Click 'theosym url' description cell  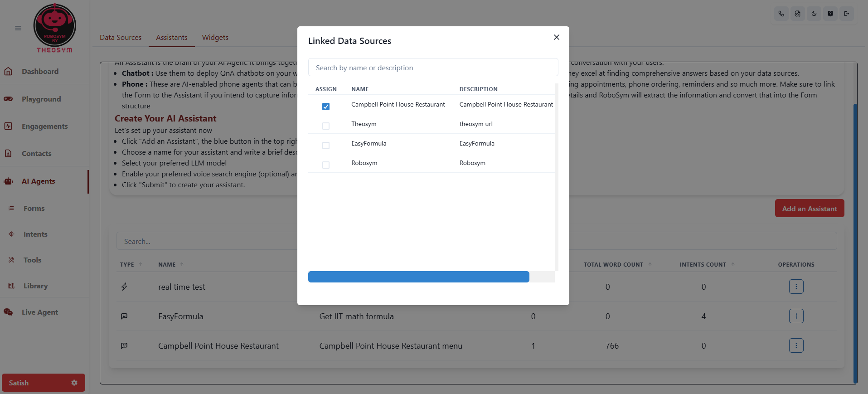click(476, 124)
